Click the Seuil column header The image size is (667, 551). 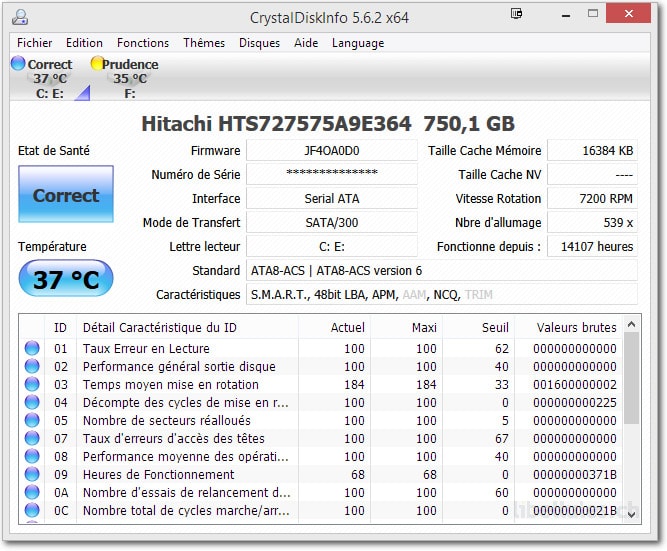(x=479, y=327)
